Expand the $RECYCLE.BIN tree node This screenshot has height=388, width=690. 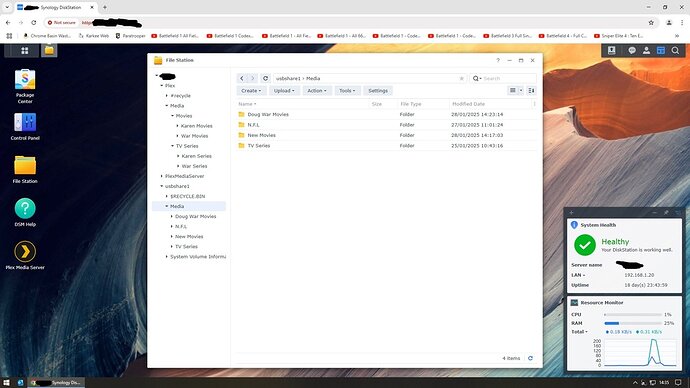(167, 196)
